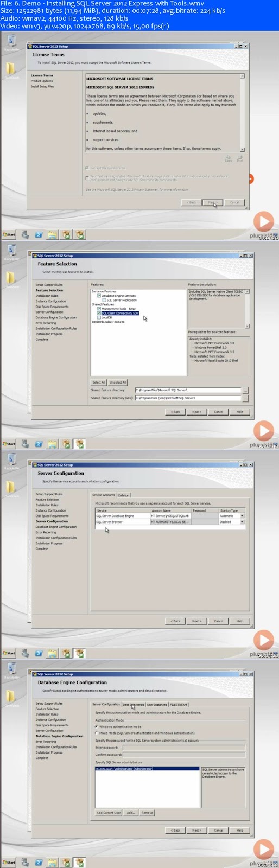Click the Select All features button
The image size is (279, 868).
click(99, 382)
